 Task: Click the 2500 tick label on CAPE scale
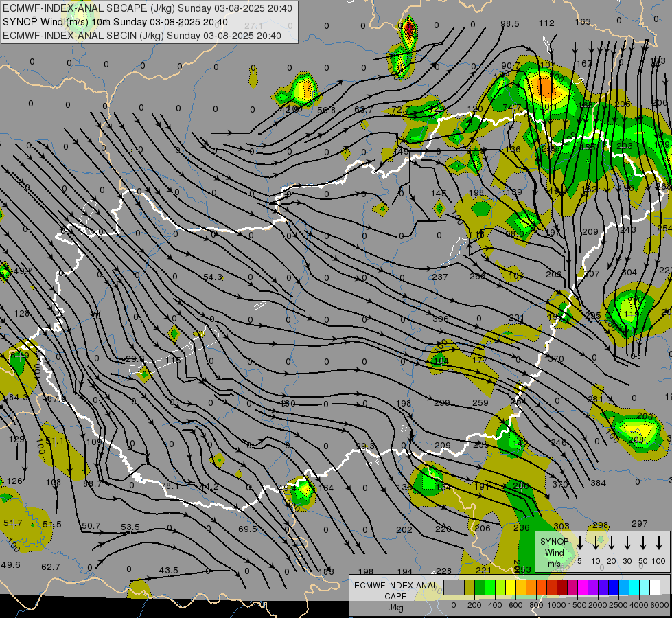pos(618,605)
